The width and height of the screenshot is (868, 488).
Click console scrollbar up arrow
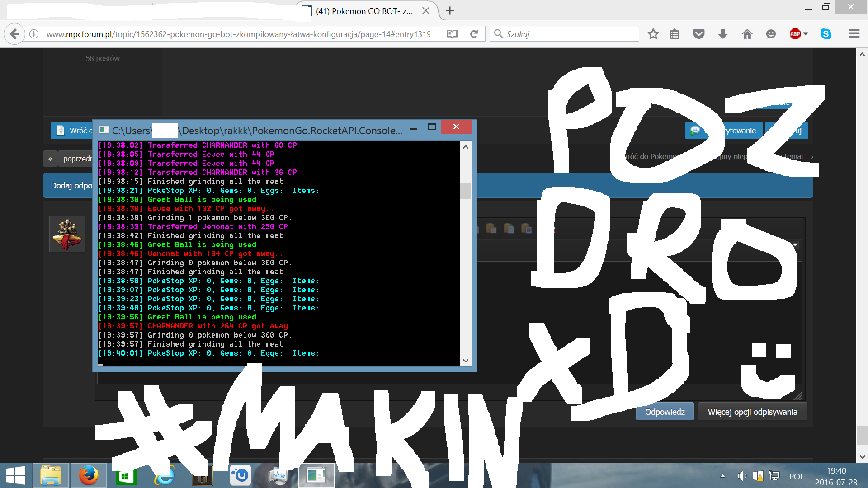[x=466, y=147]
